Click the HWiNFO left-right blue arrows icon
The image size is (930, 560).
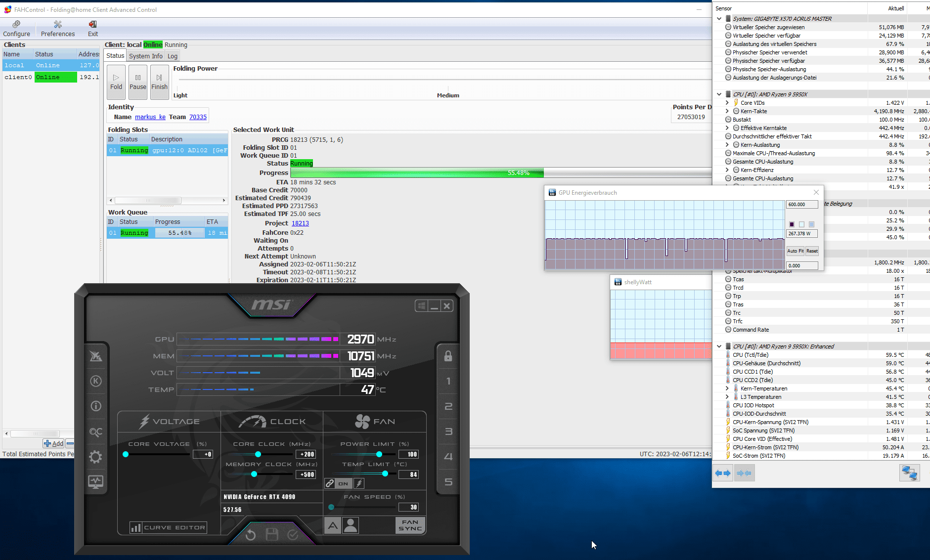(723, 474)
